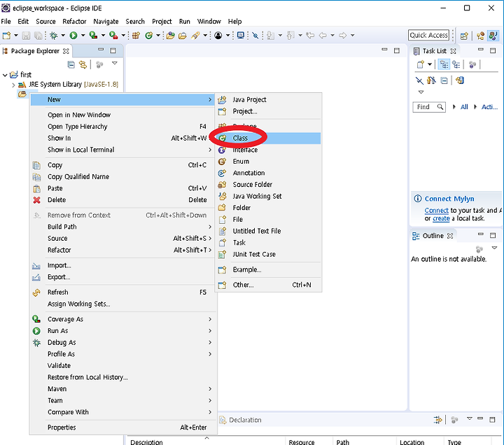Toggle Focus on Workweek in Task List
Image resolution: width=504 pixels, height=445 pixels.
point(472,64)
